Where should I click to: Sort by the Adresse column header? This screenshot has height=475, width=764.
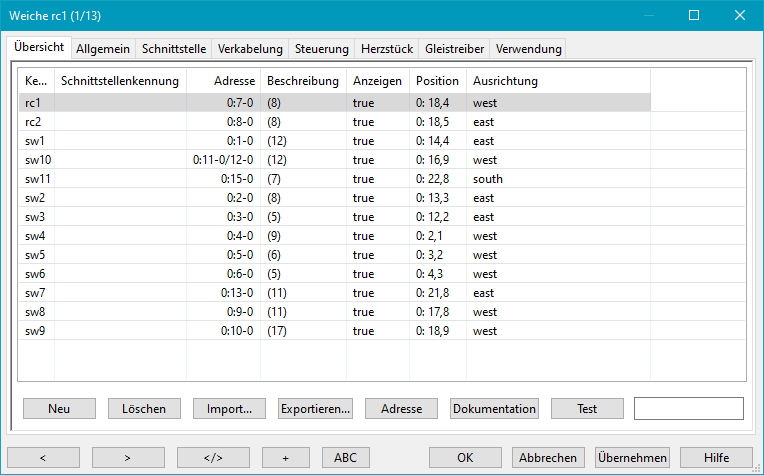click(x=223, y=80)
